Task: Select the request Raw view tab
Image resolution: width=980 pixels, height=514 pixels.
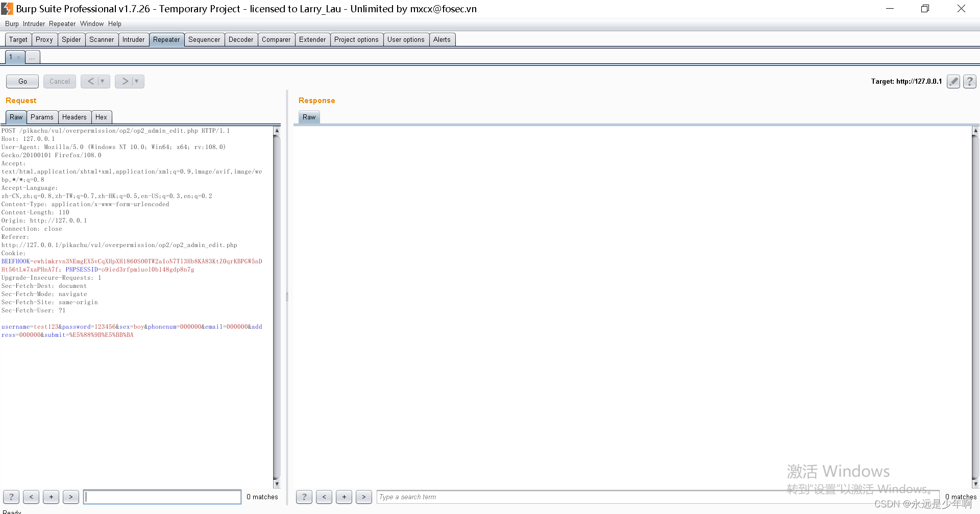Action: point(16,117)
